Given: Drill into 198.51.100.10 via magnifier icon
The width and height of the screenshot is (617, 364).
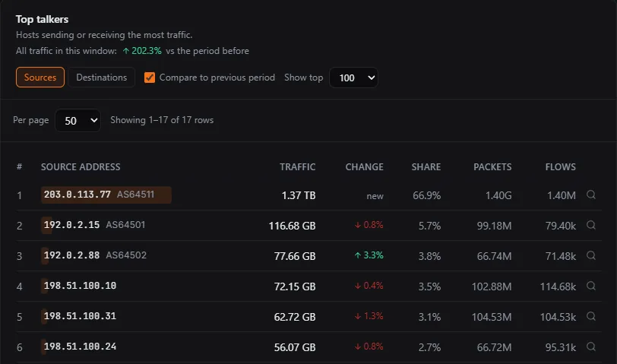Looking at the screenshot, I should coord(590,286).
